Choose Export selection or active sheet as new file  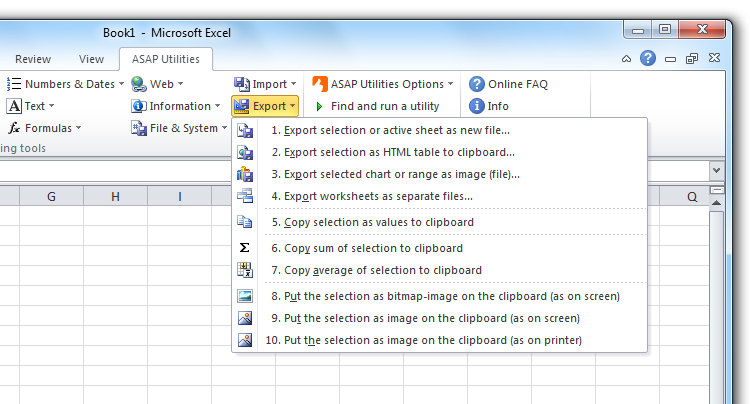pos(440,130)
